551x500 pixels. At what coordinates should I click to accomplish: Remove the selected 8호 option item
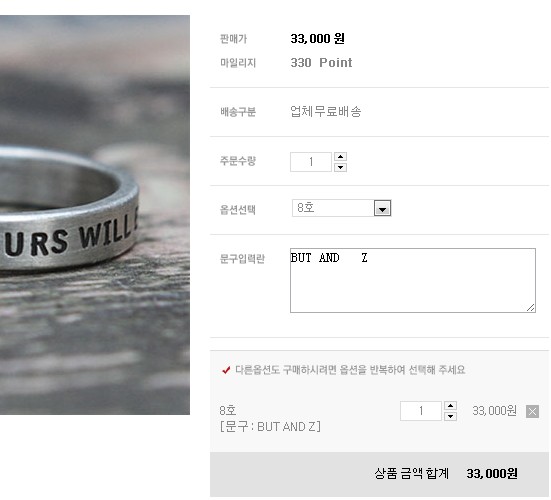[x=532, y=411]
